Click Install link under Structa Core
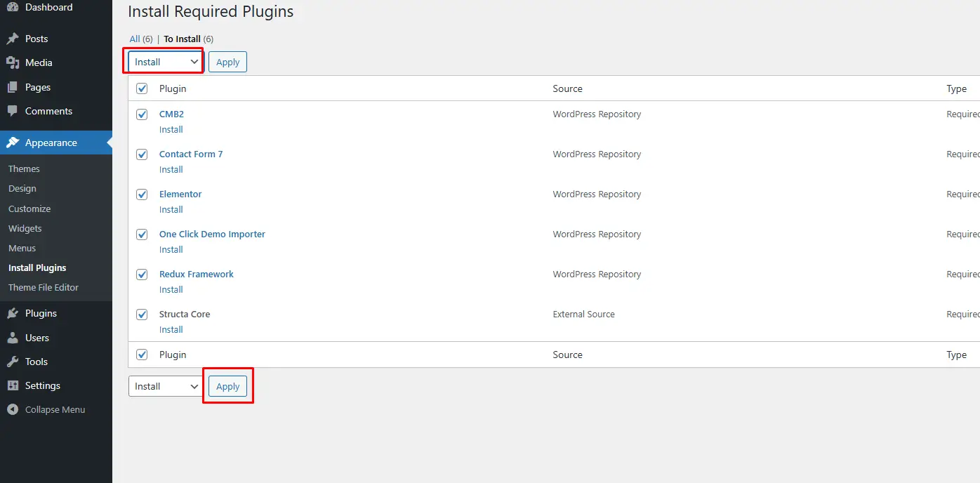The image size is (980, 483). (x=171, y=329)
